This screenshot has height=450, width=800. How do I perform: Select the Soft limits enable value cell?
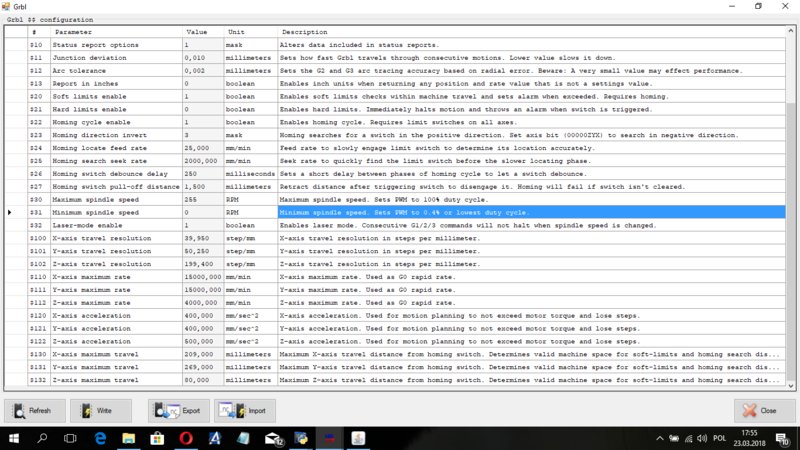[203, 96]
